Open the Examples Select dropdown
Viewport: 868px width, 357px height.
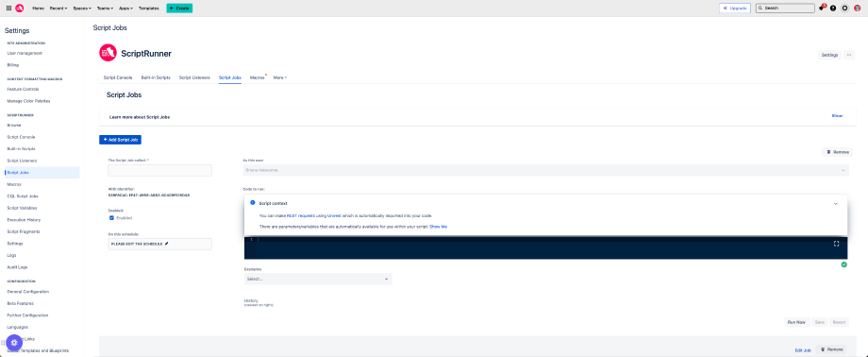(x=318, y=279)
